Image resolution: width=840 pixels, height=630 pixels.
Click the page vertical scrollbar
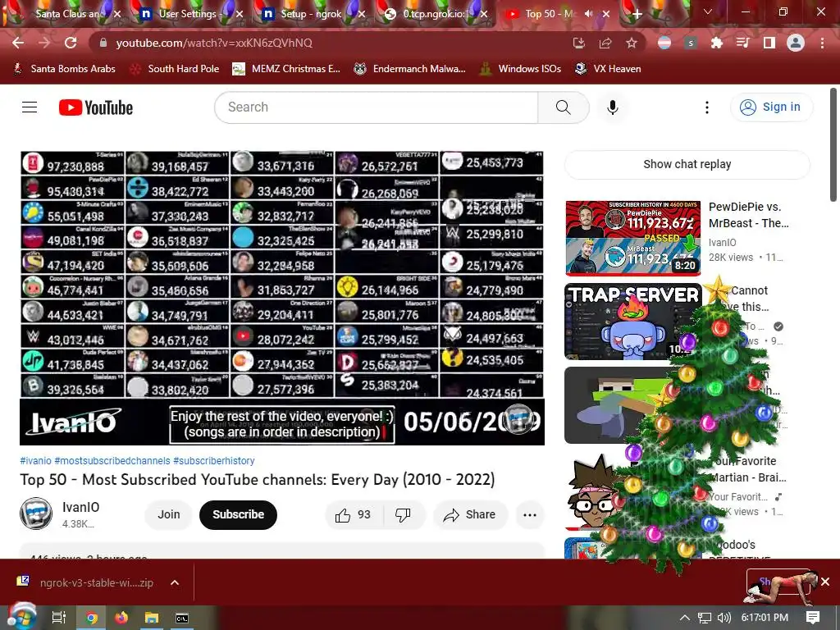[833, 144]
